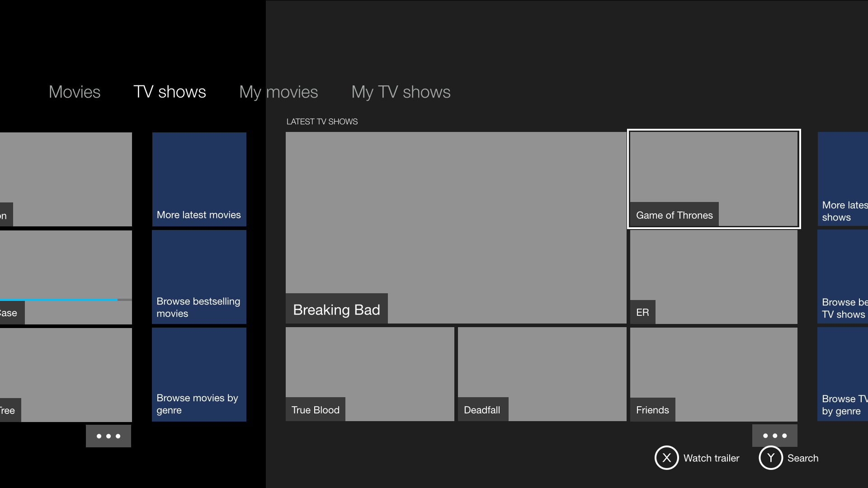Open the ER show tile

pos(714,277)
